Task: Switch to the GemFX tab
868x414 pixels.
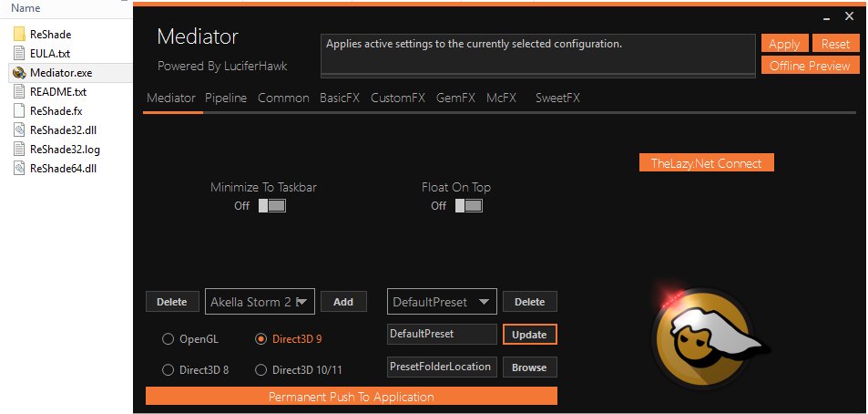Action: [455, 98]
